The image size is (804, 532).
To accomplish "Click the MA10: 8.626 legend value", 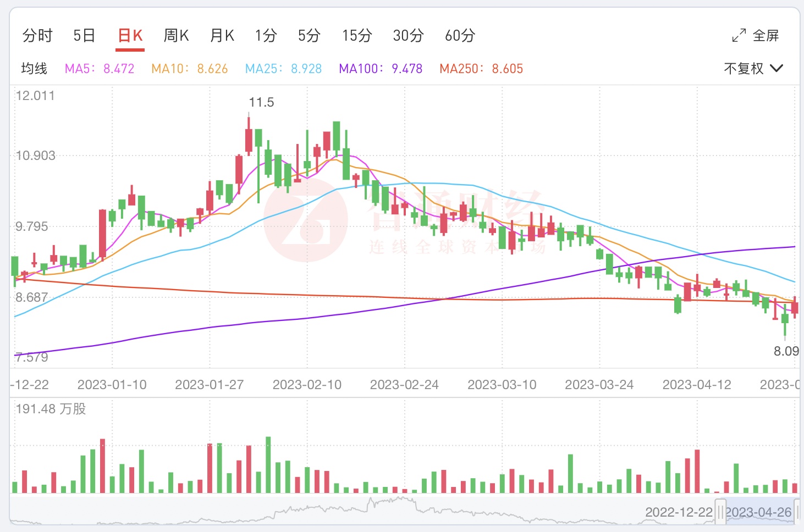I will (x=190, y=69).
